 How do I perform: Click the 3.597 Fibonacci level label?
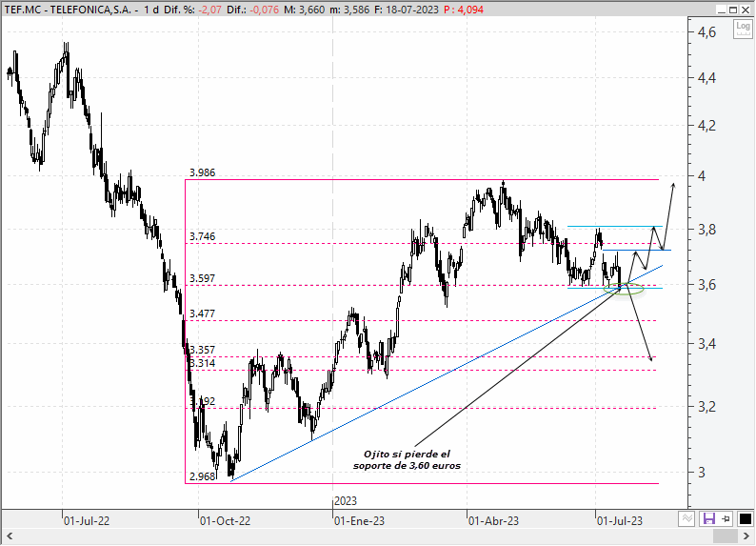[203, 278]
